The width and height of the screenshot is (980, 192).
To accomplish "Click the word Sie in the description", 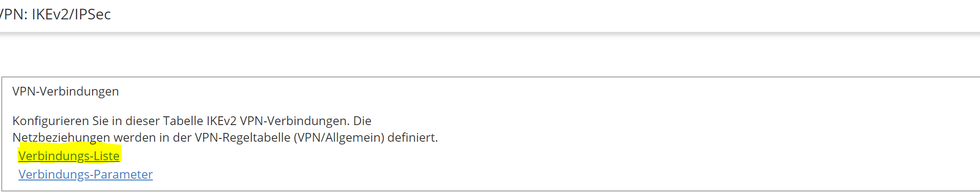I will (x=100, y=121).
